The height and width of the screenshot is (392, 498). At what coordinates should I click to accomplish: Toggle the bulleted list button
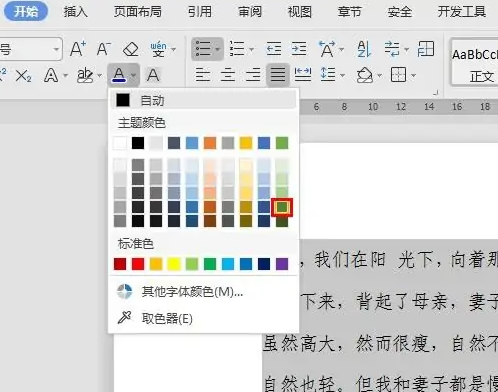(x=203, y=49)
